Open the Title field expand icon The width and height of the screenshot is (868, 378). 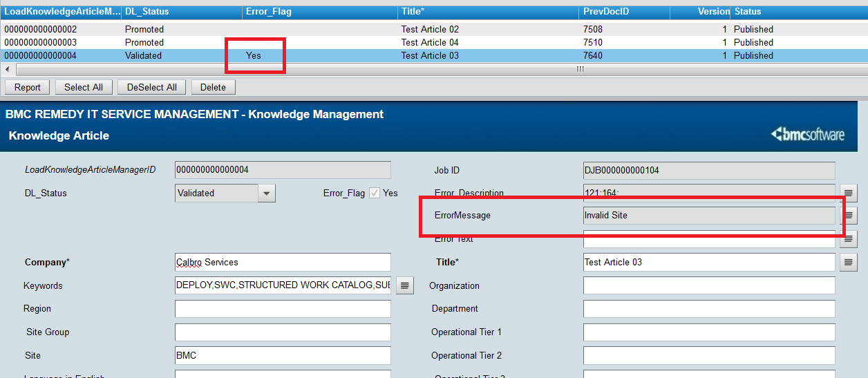(849, 262)
